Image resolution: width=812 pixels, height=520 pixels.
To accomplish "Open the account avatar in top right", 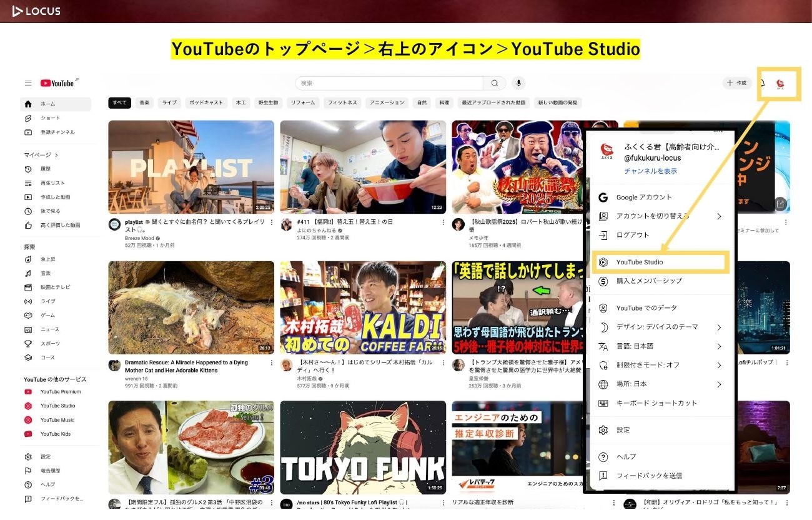I will (780, 83).
